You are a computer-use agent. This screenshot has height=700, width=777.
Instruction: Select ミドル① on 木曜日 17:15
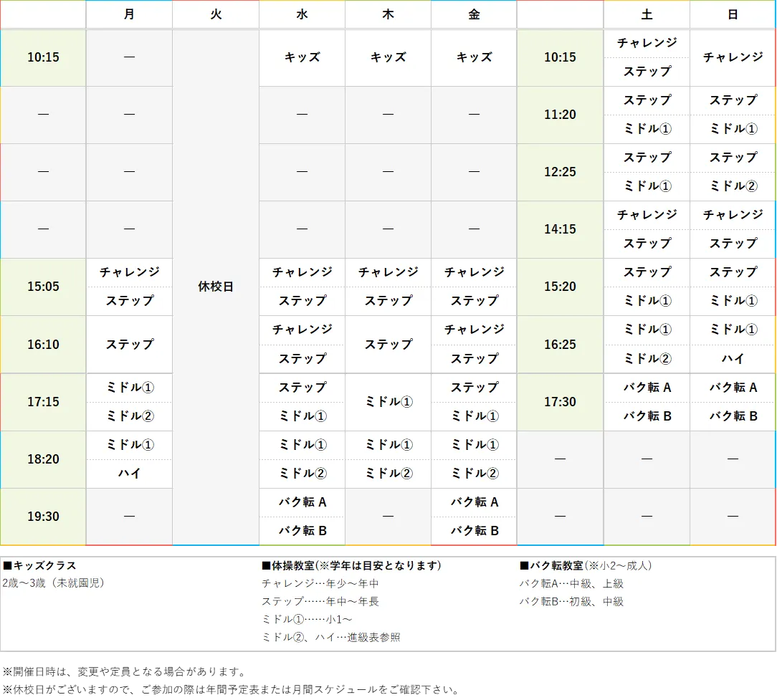(x=388, y=402)
